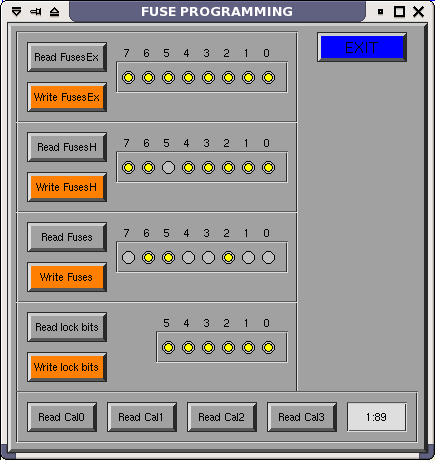
Task: Toggle FusesEx bit 0 indicator
Action: (x=268, y=78)
